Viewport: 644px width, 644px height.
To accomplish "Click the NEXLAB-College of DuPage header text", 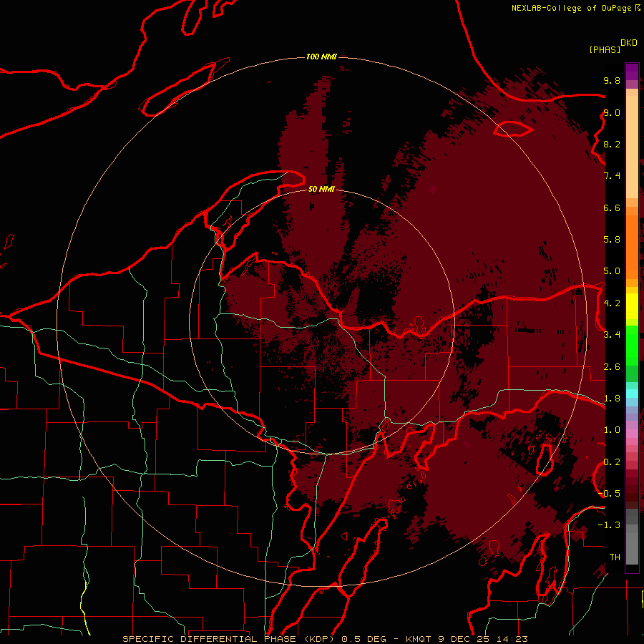I will 572,8.
